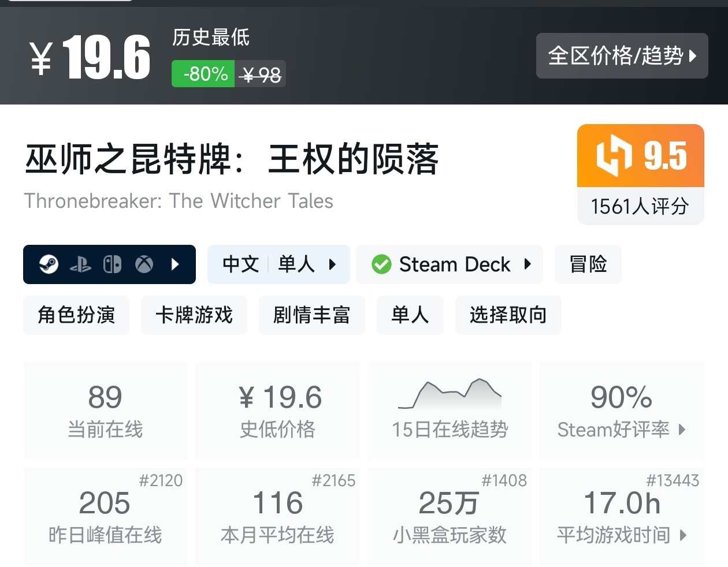Expand the platforms list arrow
This screenshot has width=728, height=567.
tap(175, 264)
